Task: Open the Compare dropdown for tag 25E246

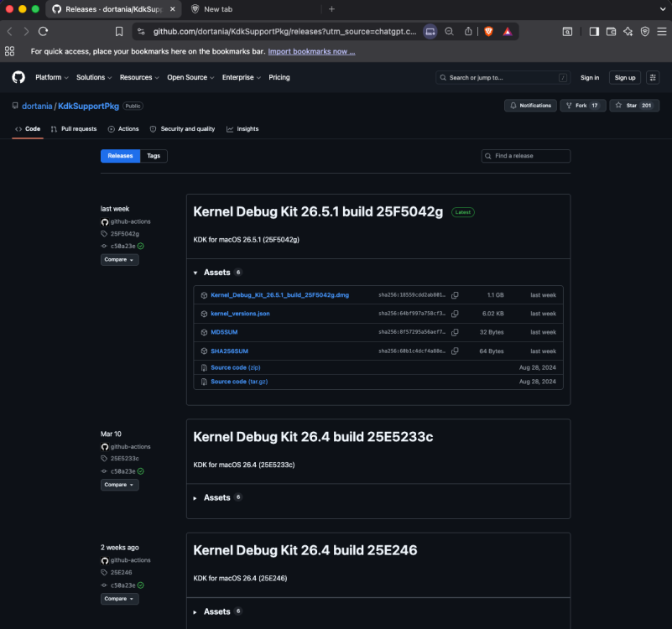Action: point(120,599)
